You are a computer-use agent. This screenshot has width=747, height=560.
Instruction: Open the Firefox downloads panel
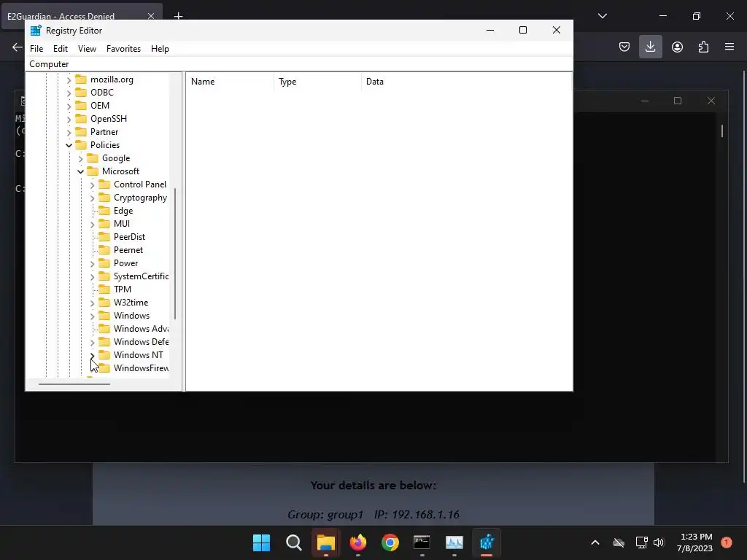coord(650,47)
